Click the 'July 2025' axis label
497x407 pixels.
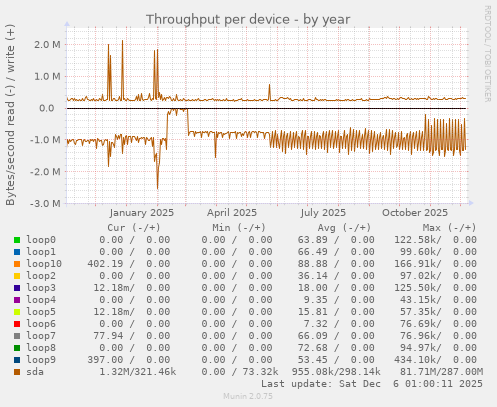tap(323, 213)
